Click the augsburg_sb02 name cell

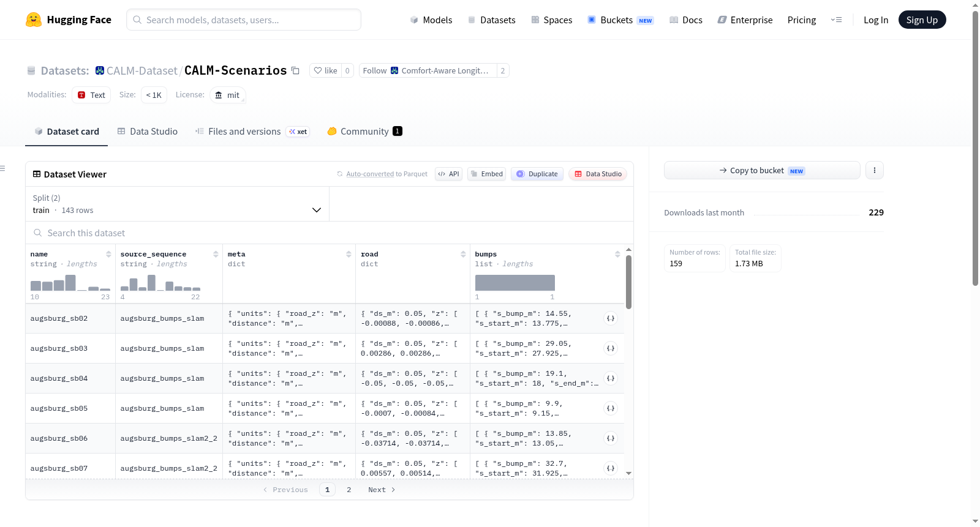tap(70, 318)
